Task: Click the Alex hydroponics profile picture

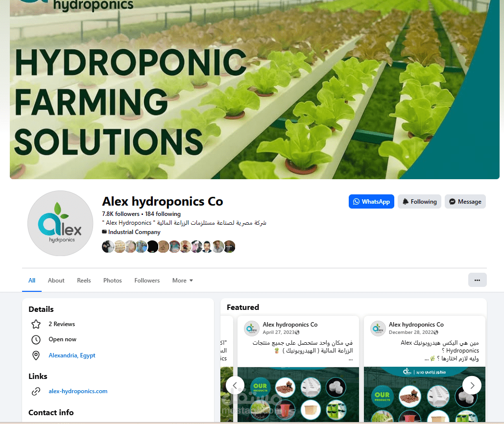Action: pos(60,223)
